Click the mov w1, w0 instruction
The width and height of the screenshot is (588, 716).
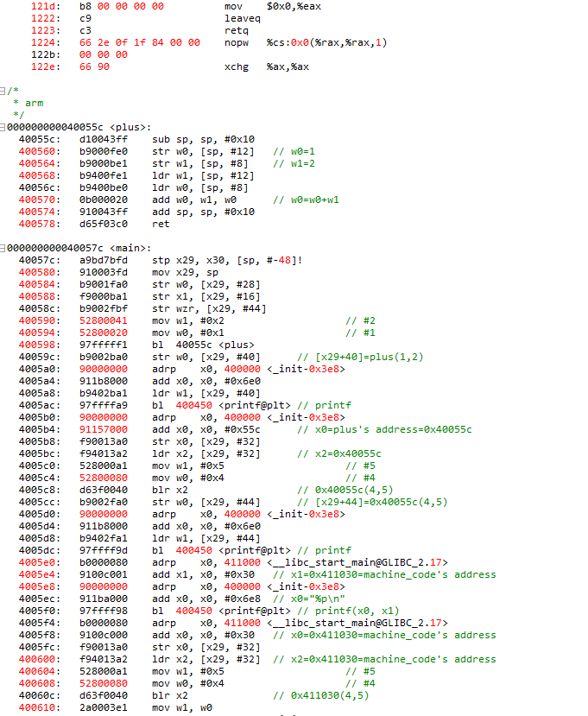(182, 707)
